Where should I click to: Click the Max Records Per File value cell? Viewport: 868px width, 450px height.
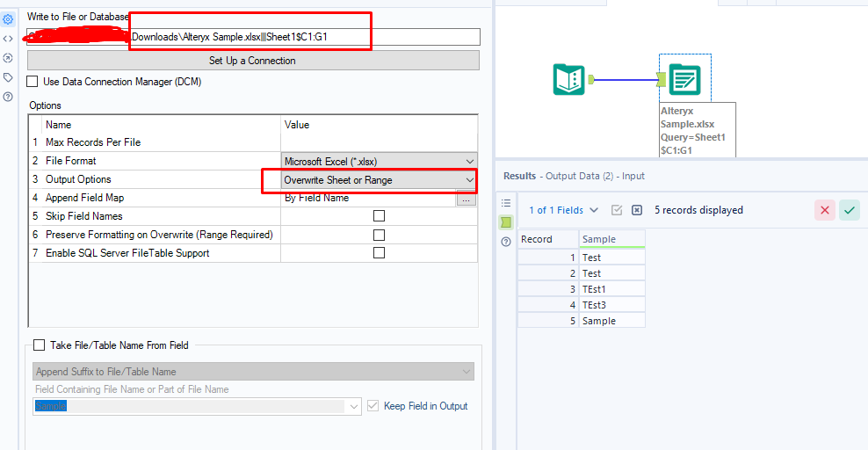[x=380, y=142]
